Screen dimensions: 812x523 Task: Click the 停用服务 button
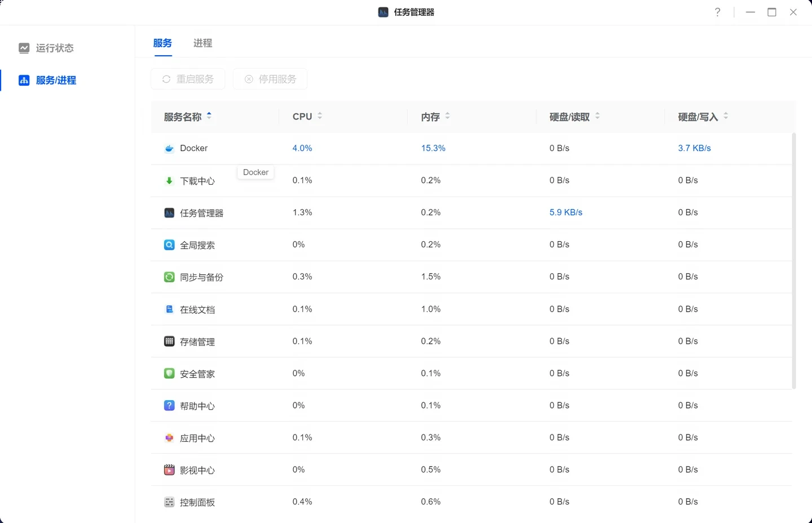[x=270, y=79]
